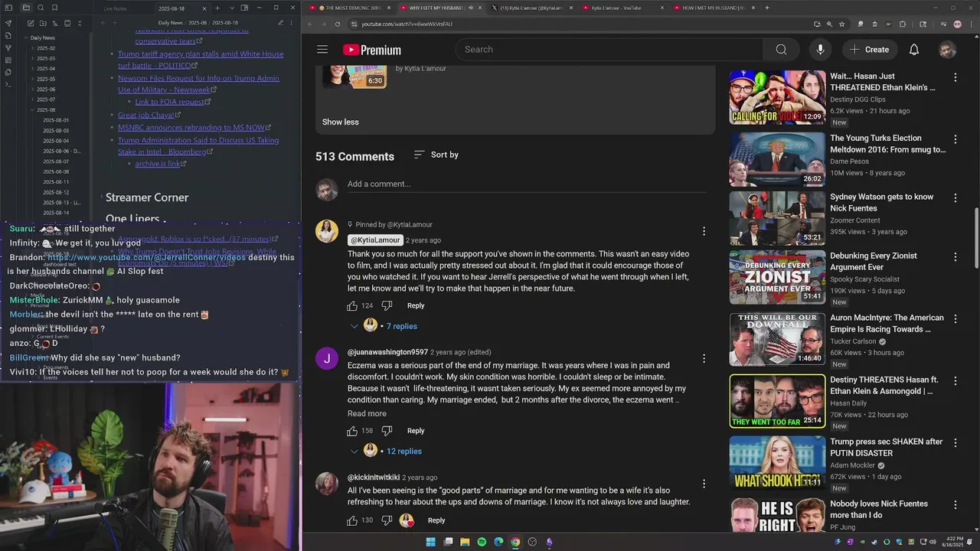
Task: Switch to the Live Notes tab in Obsidian
Action: (x=116, y=8)
